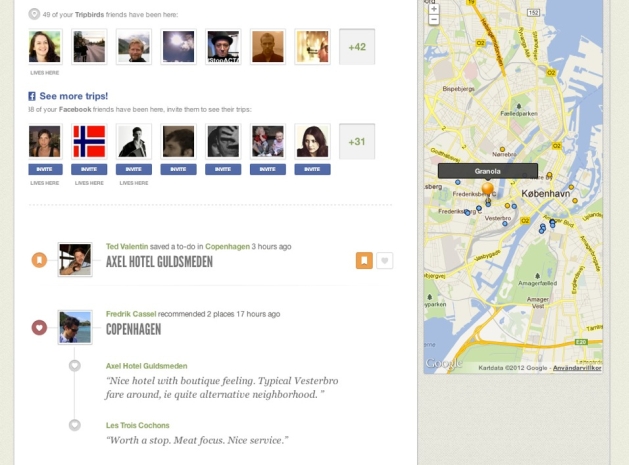Zoom out of the map with minus button

(x=434, y=19)
